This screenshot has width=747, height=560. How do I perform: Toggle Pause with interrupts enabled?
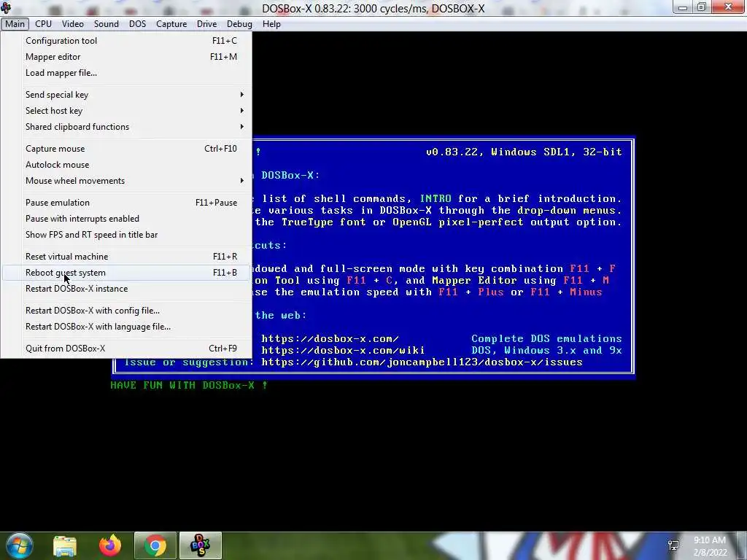pos(126,219)
